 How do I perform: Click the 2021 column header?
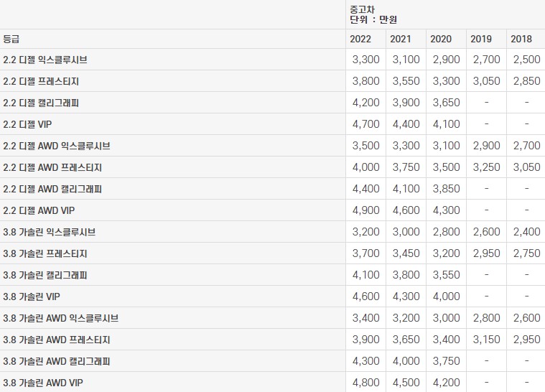click(401, 39)
